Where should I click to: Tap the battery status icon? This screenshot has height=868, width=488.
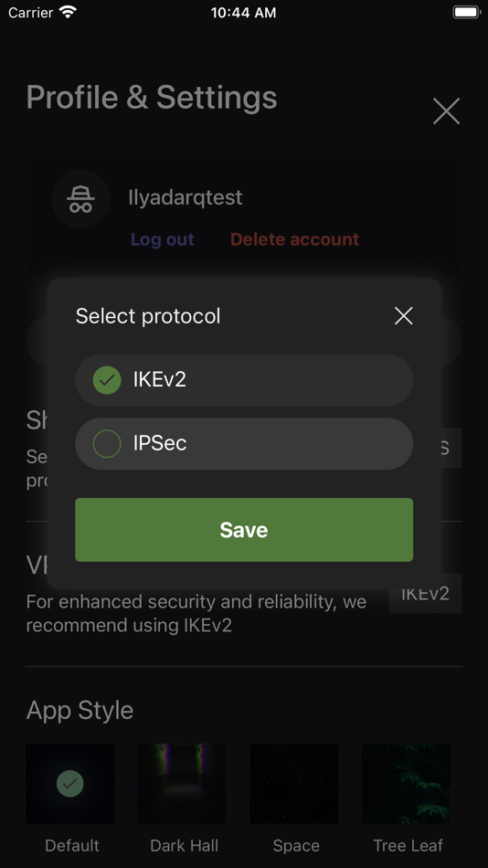(466, 12)
